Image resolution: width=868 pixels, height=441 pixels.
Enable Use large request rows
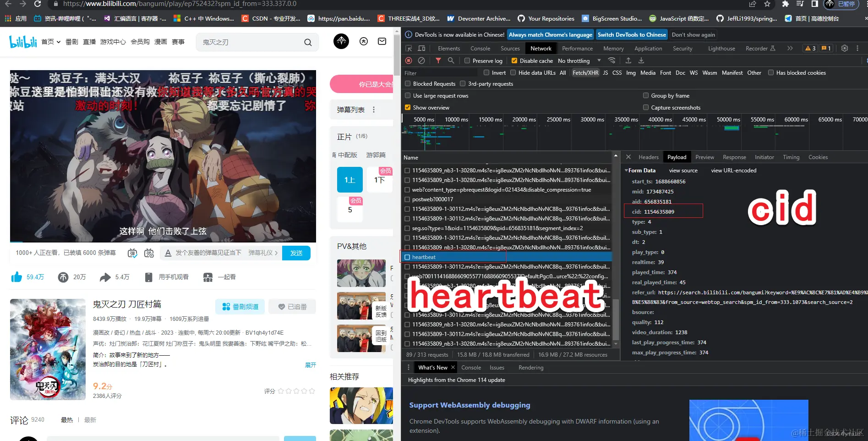[x=408, y=95]
